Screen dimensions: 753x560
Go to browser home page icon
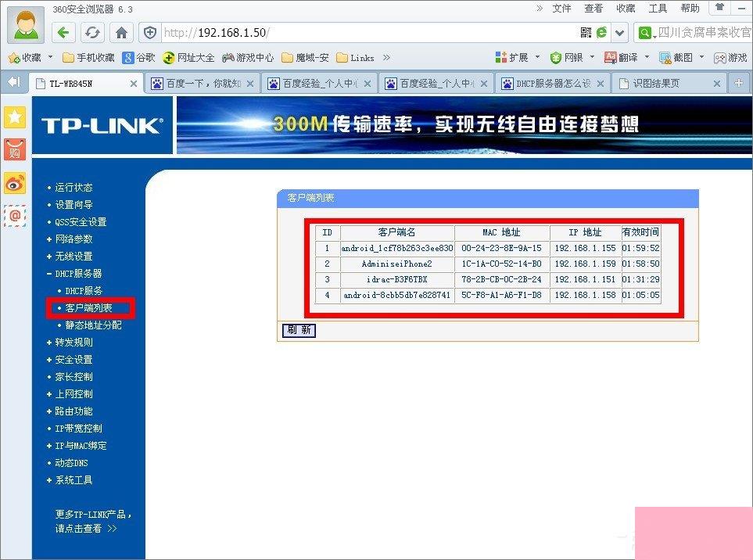[121, 33]
